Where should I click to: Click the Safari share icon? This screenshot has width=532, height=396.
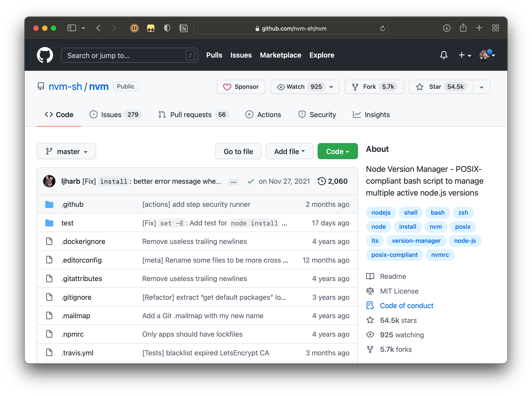click(463, 28)
